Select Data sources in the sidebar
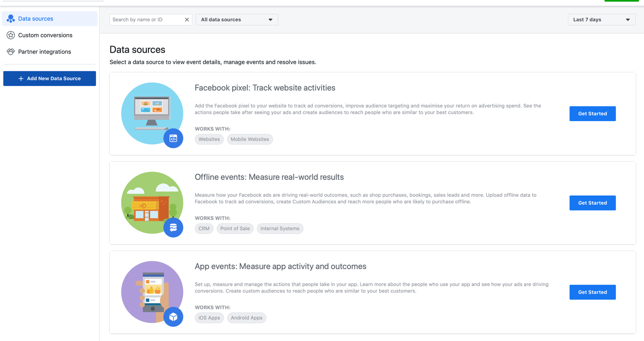644x341 pixels. 50,19
